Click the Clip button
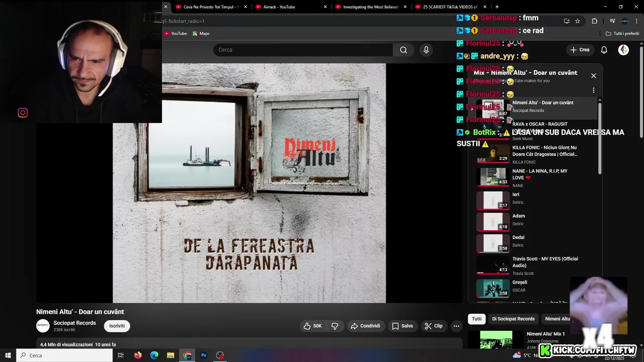This screenshot has height=362, width=644. tap(433, 326)
